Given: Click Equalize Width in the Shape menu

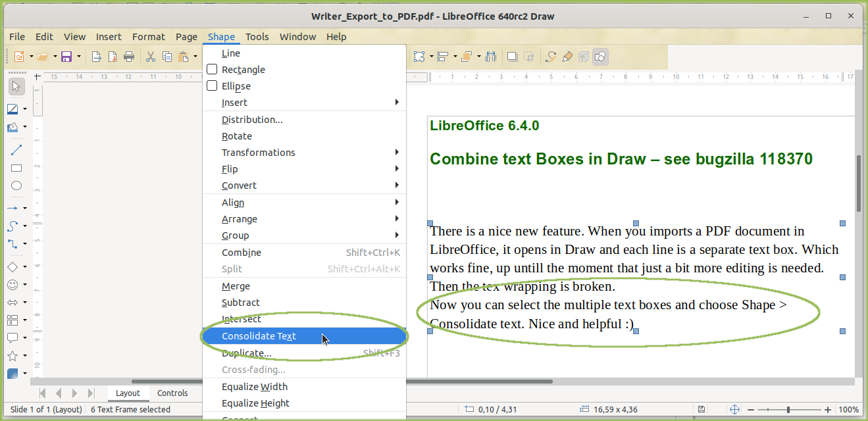Looking at the screenshot, I should (x=255, y=386).
